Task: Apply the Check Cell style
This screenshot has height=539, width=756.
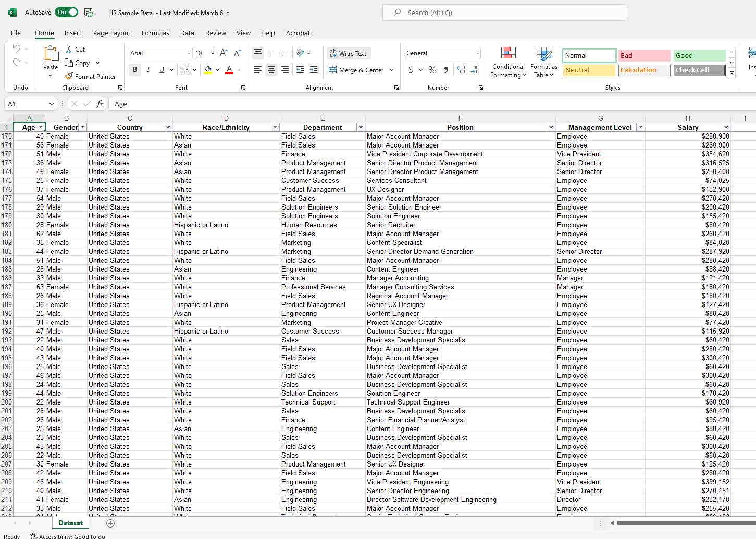Action: pyautogui.click(x=700, y=70)
